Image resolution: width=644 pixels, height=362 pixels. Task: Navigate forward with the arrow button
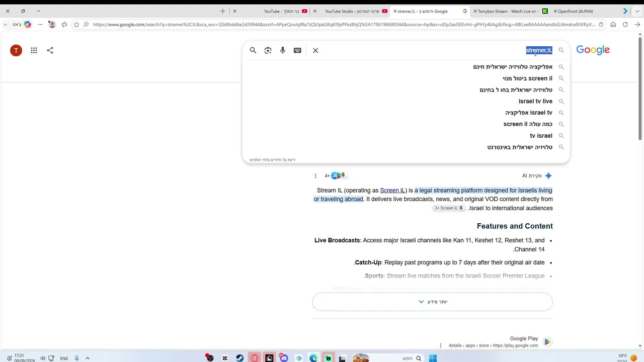(x=637, y=24)
